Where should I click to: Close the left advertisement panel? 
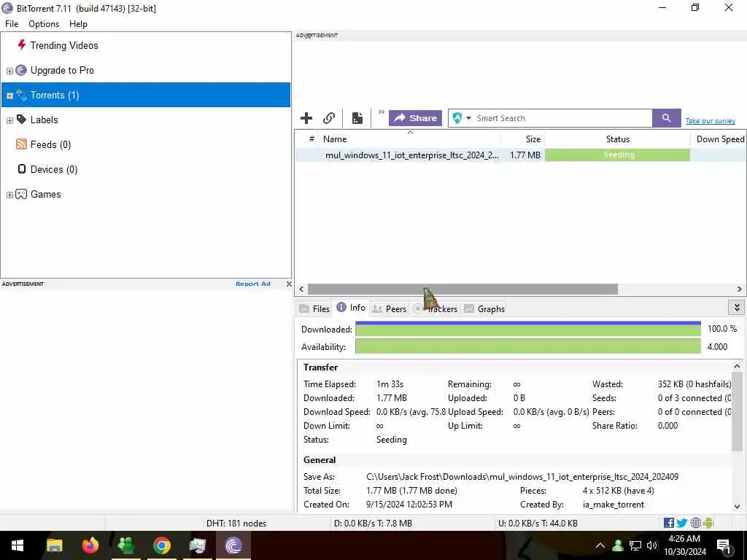(289, 284)
